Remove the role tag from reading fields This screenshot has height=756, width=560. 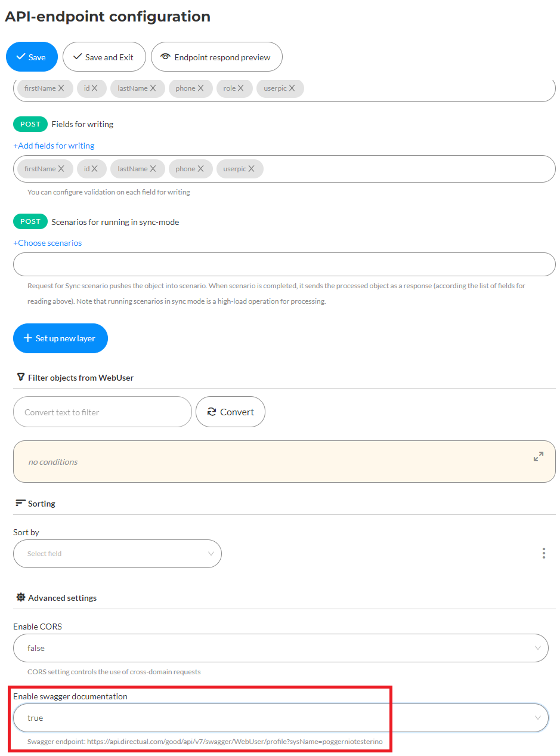coord(241,88)
